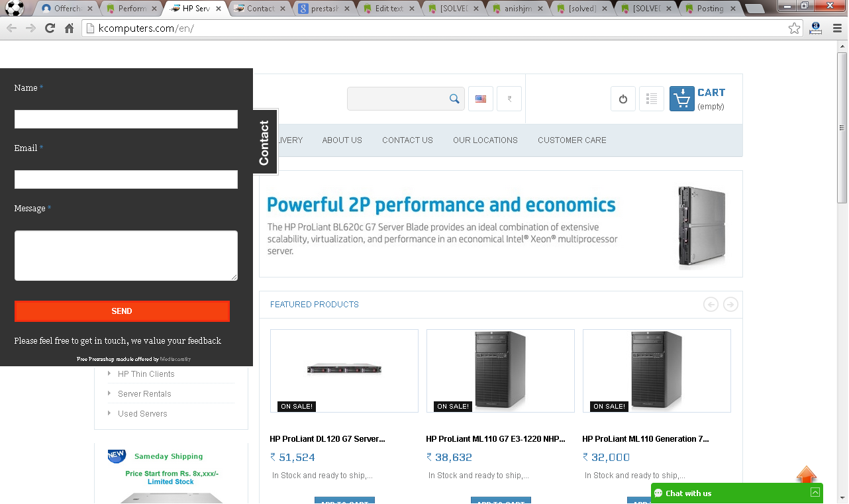
Task: Click the extension icon beside the bookmark star
Action: pos(816,28)
